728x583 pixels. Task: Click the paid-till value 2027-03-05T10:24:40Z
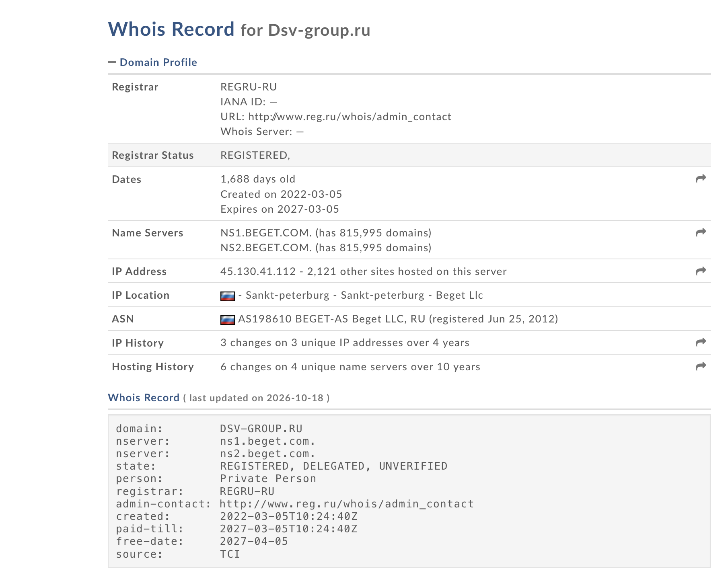pos(289,529)
